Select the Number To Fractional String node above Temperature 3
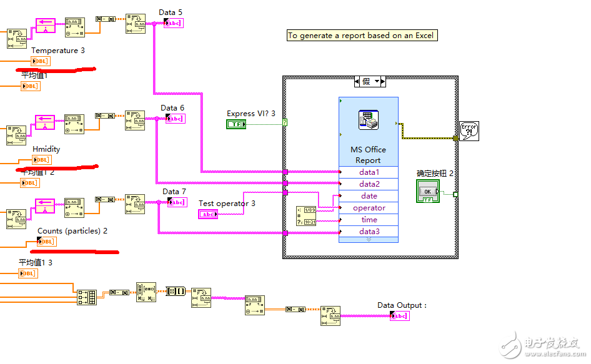Screen dimensions: 591x364 point(76,27)
